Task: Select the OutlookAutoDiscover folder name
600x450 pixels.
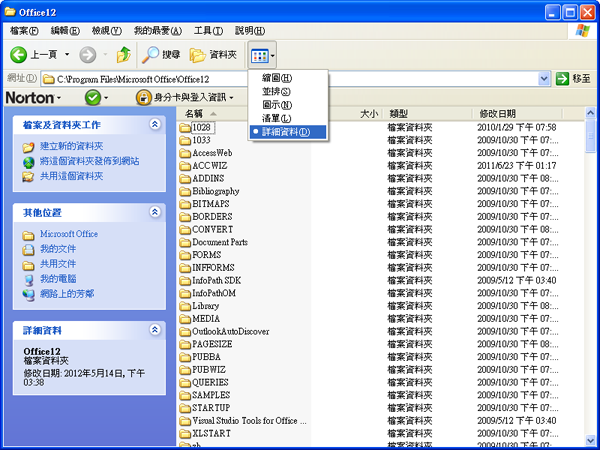Action: tap(231, 332)
